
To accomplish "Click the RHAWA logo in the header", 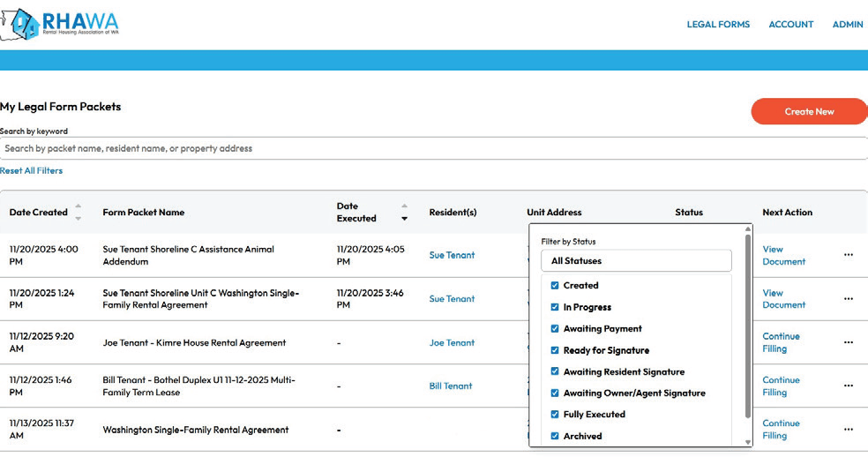I will coord(60,24).
